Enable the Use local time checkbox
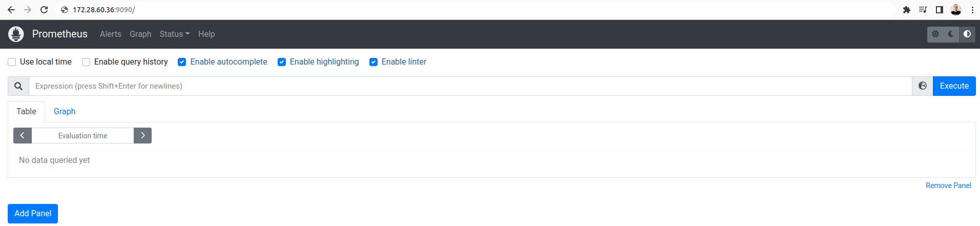 click(12, 62)
